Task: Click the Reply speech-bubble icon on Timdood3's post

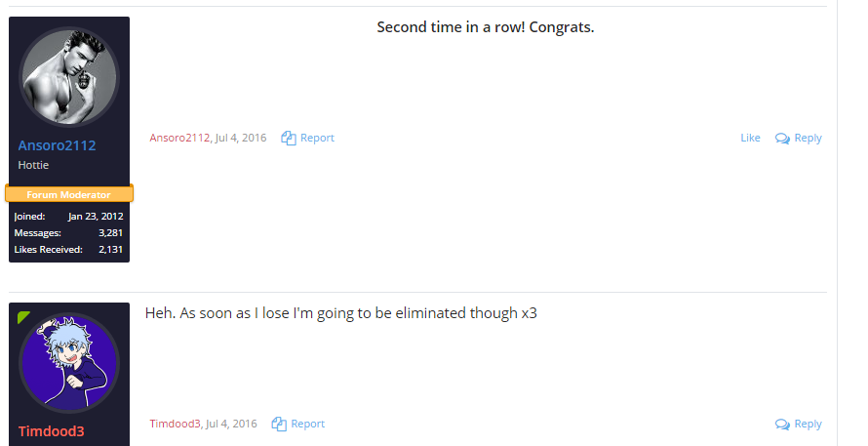Action: (x=782, y=425)
